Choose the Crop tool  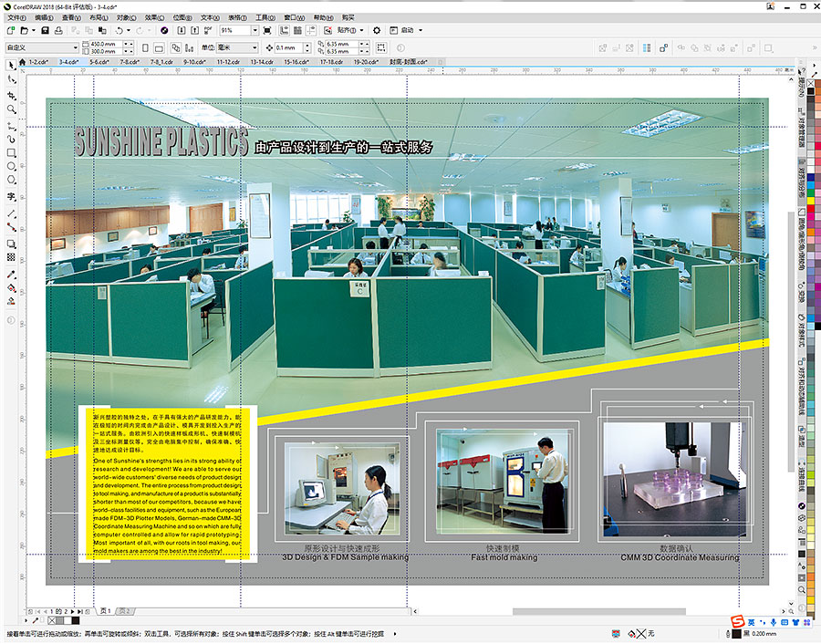(11, 94)
